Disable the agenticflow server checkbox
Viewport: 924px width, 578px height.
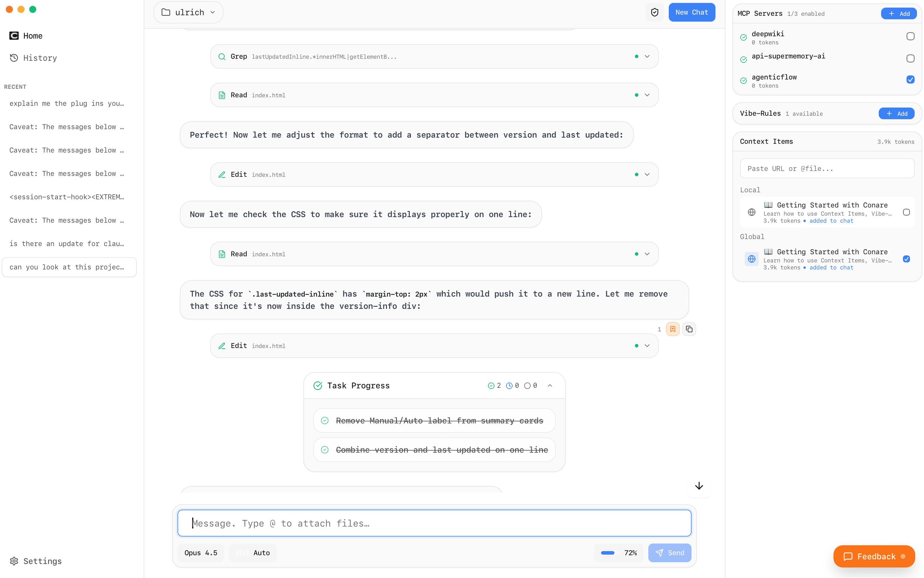tap(910, 79)
